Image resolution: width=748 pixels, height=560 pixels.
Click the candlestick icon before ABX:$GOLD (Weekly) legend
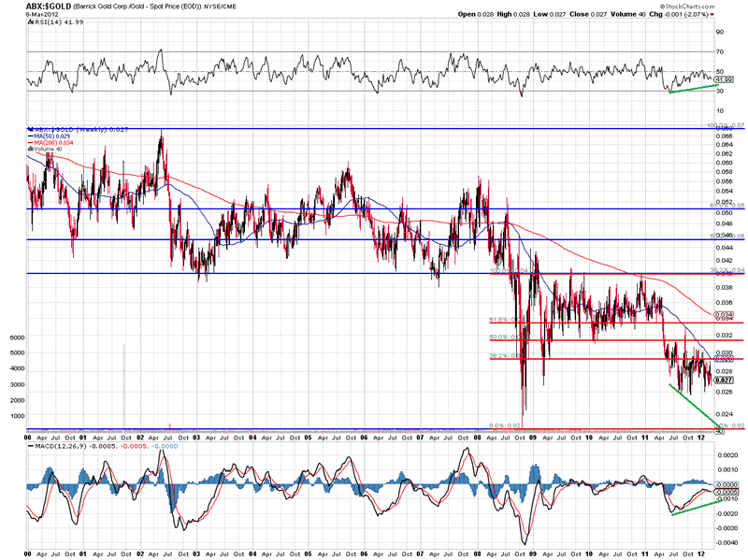(31, 129)
